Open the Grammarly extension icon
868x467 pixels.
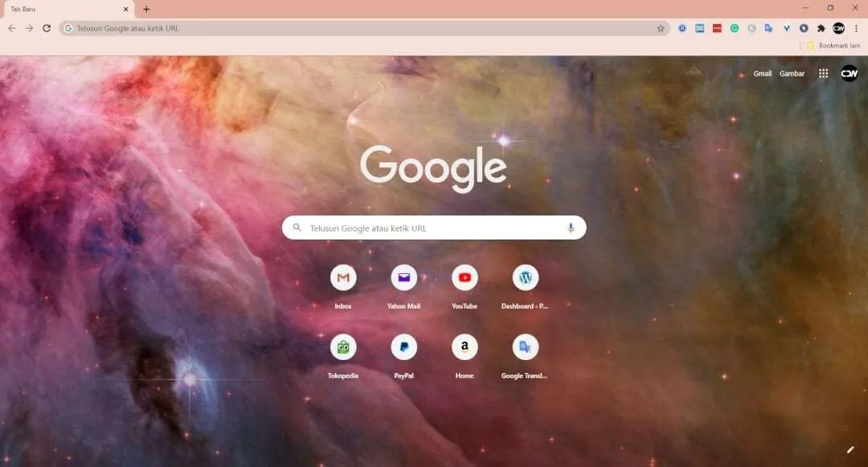point(735,28)
